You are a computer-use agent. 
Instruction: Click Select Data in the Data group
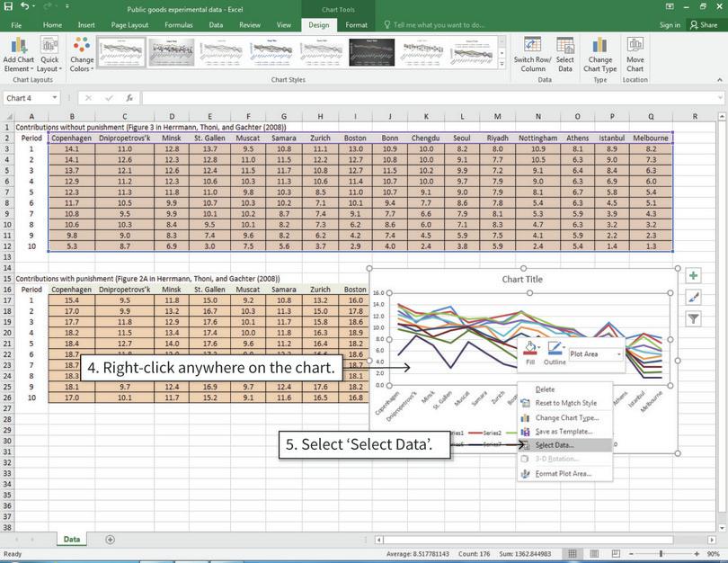[567, 56]
